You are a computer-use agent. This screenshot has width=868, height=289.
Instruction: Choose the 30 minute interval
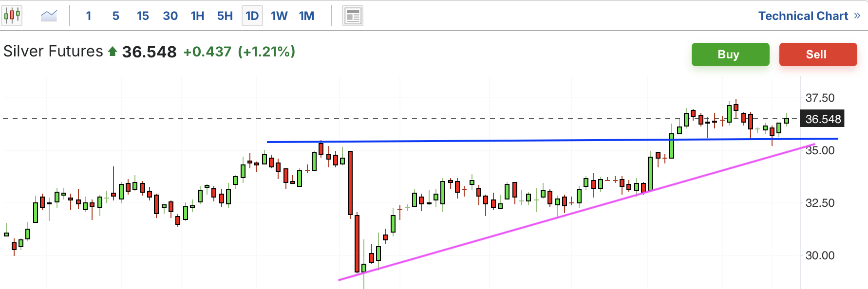170,16
